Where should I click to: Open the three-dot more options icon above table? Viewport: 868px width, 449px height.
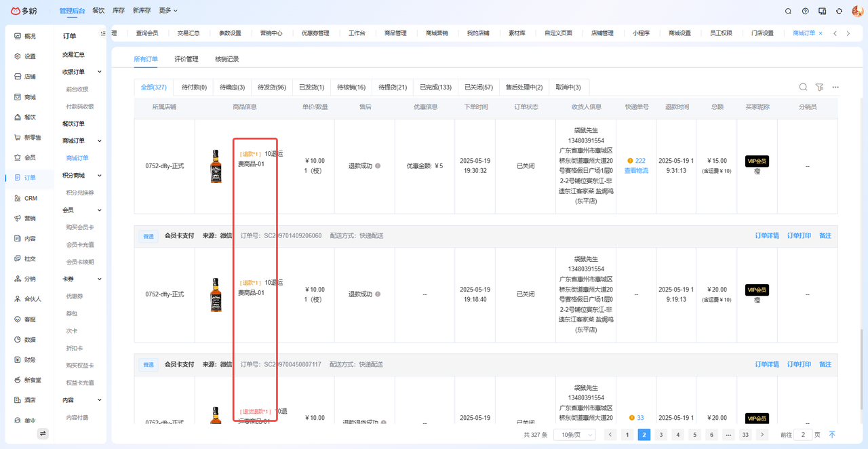pyautogui.click(x=835, y=87)
